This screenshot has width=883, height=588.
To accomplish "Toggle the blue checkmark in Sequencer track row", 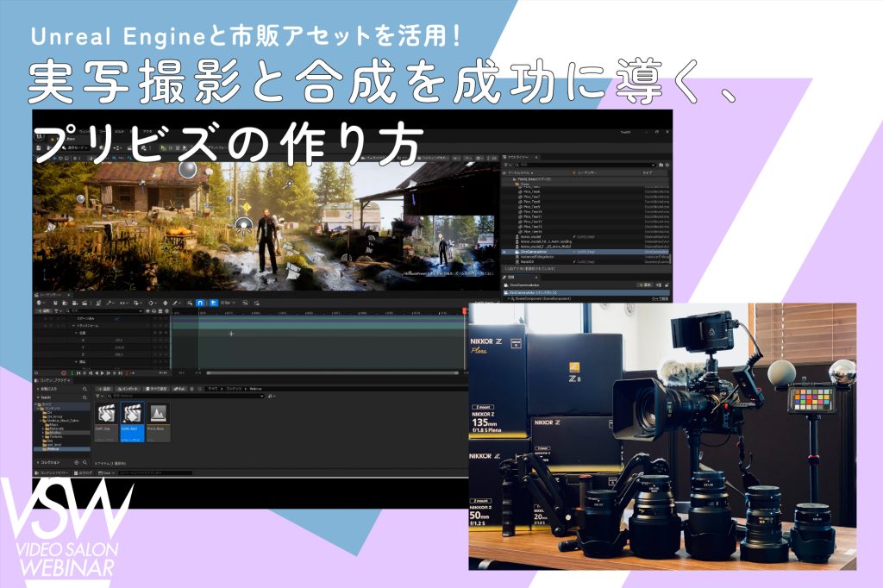I will pos(118,319).
